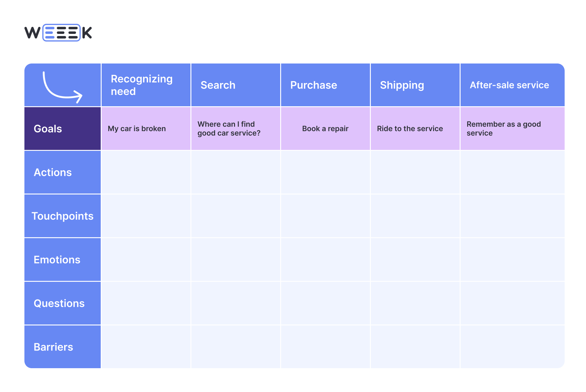Click the curved arrow icon
Image resolution: width=586 pixels, height=392 pixels.
click(62, 87)
